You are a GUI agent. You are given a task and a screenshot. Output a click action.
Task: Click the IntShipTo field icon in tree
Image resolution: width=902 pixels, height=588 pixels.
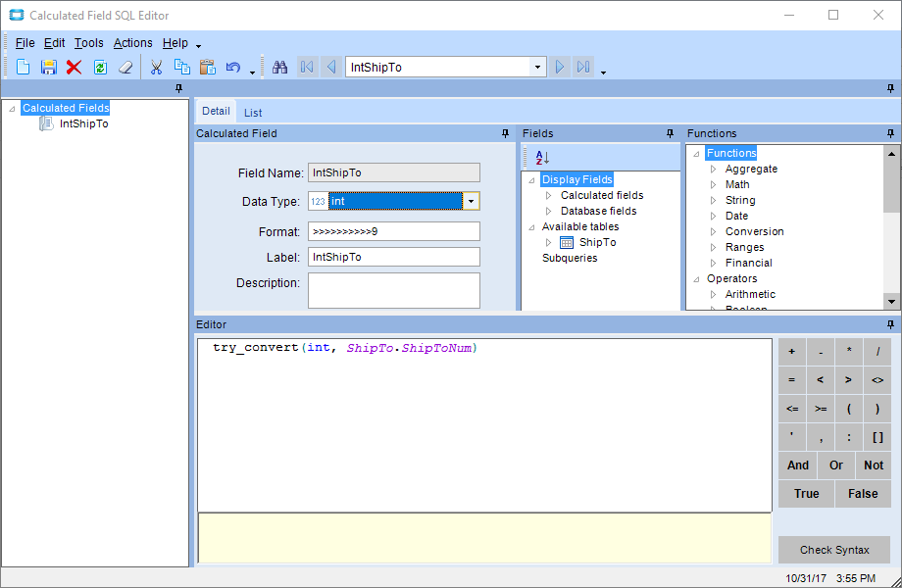[x=46, y=123]
